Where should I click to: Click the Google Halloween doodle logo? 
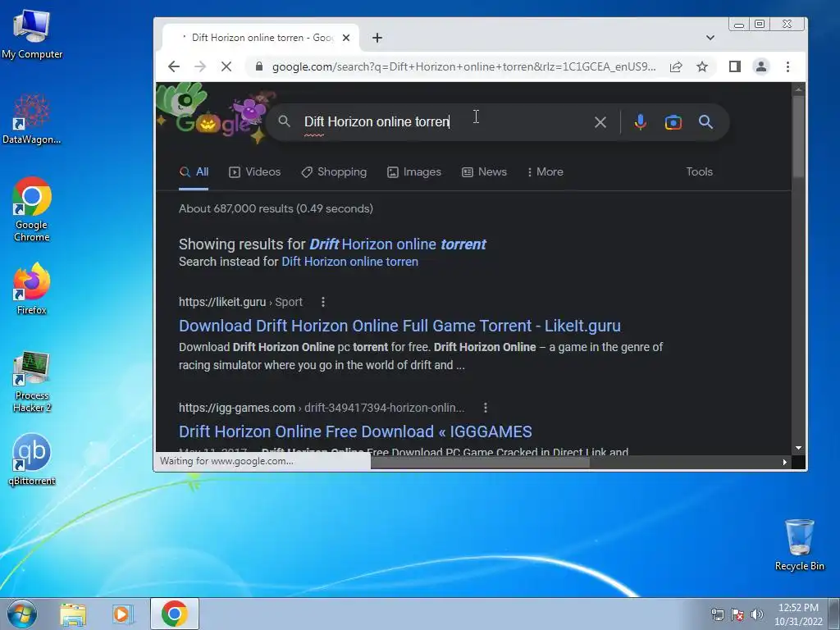pyautogui.click(x=214, y=115)
